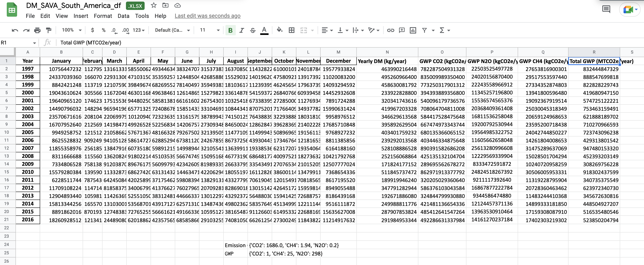Format as percent icon
This screenshot has width=644, height=265.
click(x=103, y=30)
